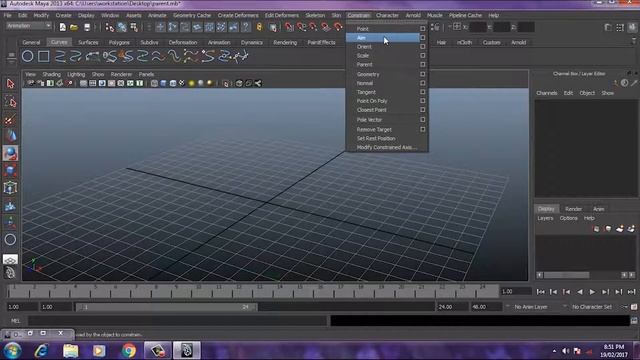
Task: Open option box for Parent constraint
Action: 422,64
